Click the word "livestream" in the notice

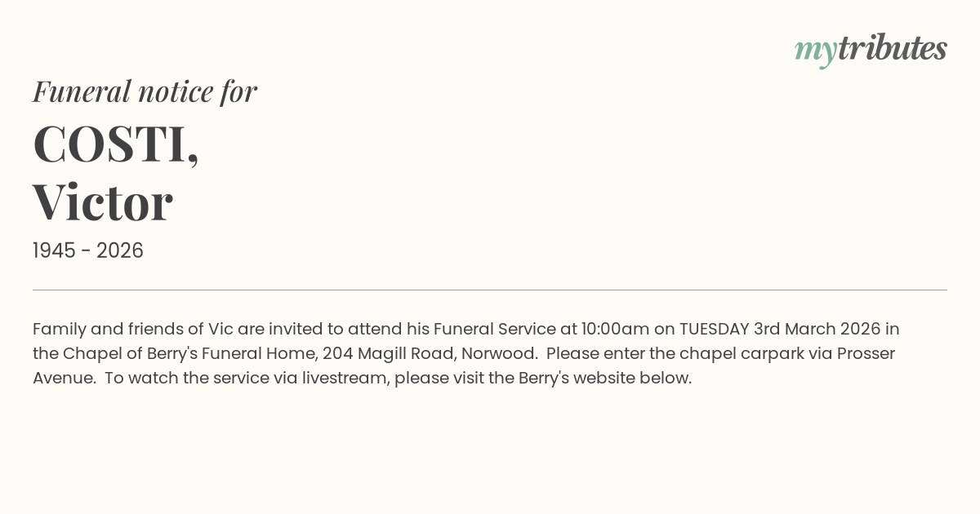(345, 378)
